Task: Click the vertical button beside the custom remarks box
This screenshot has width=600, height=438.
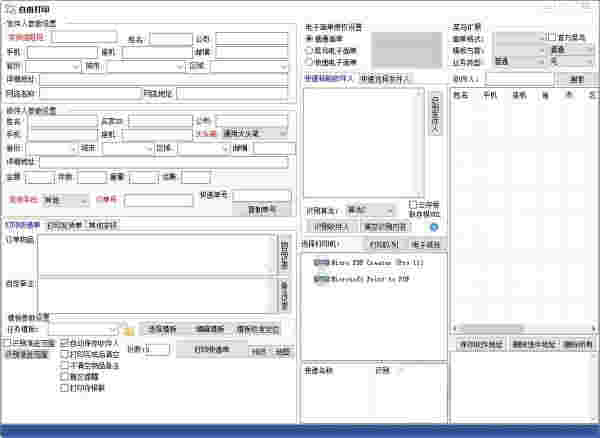Action: 284,296
